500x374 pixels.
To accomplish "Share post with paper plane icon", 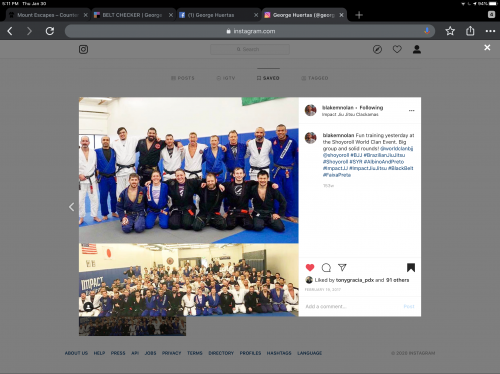I will tap(342, 267).
